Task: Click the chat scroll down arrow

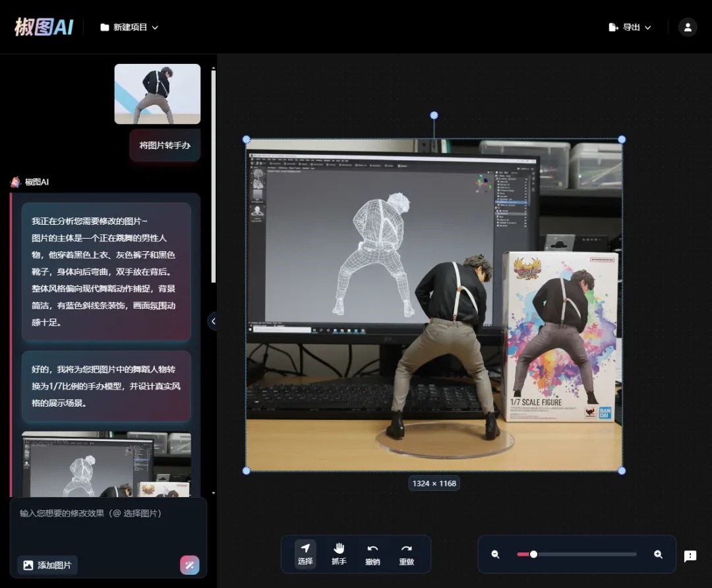Action: point(213,492)
